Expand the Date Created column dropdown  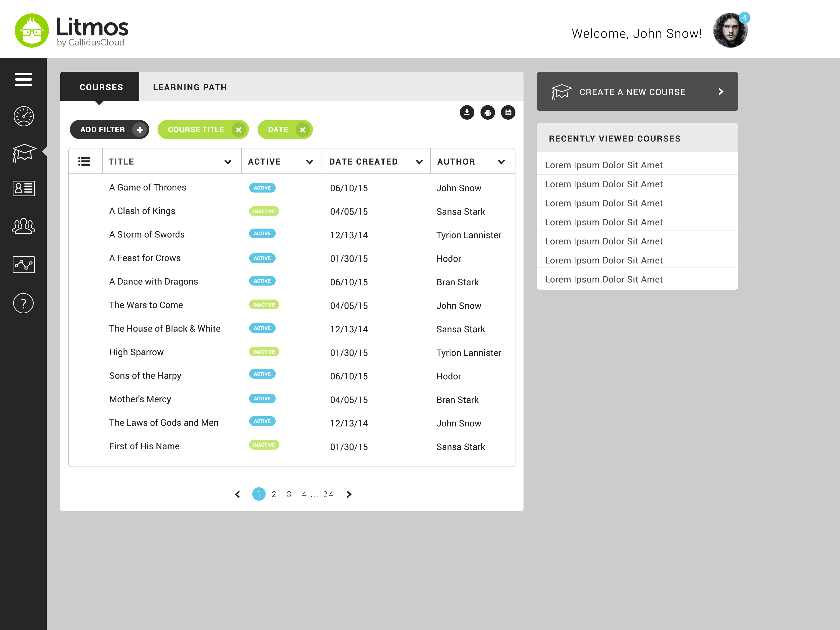tap(419, 162)
